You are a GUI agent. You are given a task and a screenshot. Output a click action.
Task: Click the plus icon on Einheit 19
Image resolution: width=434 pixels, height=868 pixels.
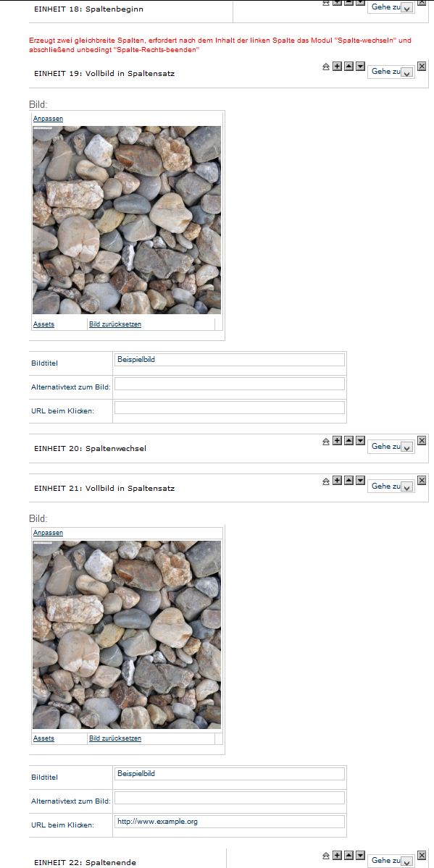pos(337,67)
